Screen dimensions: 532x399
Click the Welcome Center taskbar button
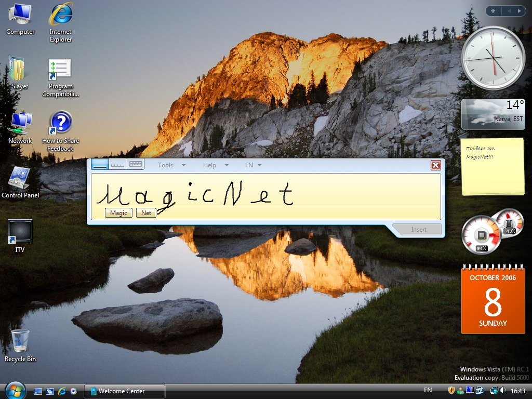pos(125,391)
